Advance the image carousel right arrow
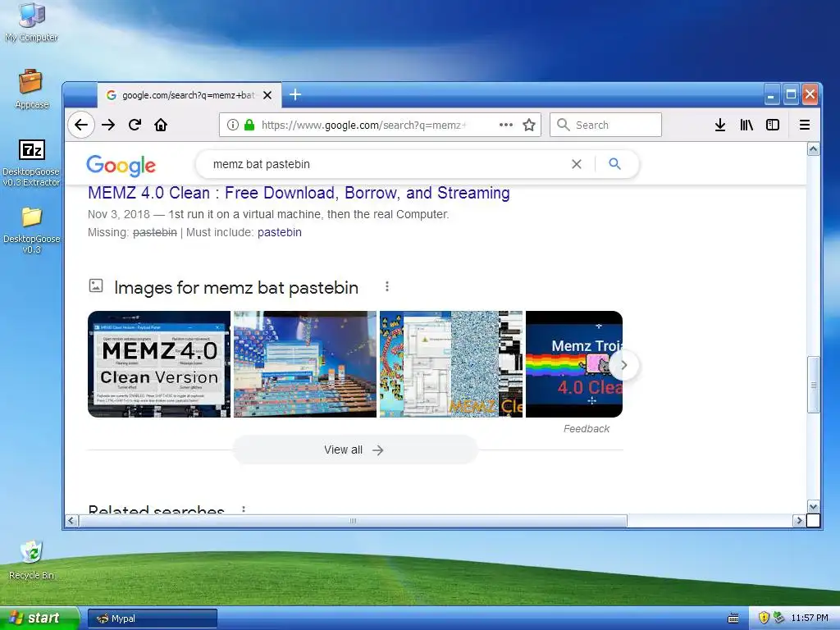This screenshot has height=630, width=840. [623, 365]
